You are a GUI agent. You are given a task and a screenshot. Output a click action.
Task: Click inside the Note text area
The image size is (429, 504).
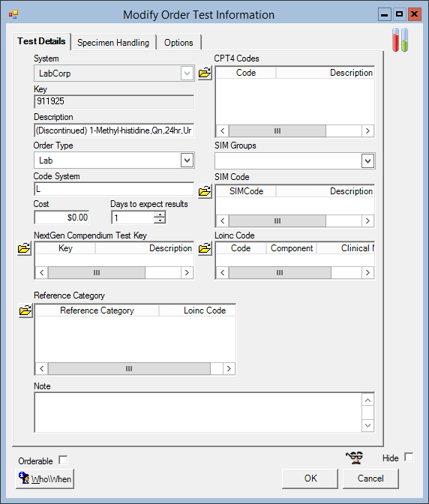click(x=198, y=412)
